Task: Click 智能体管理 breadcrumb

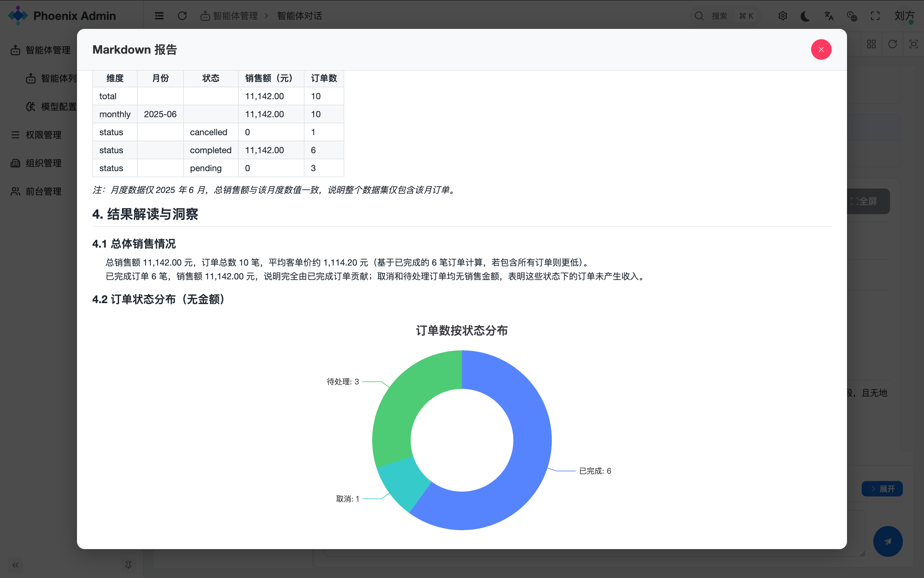Action: pos(229,16)
